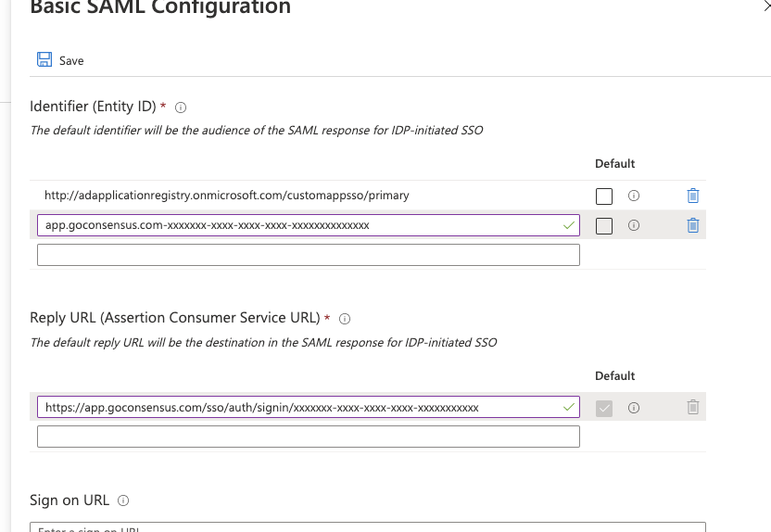The image size is (771, 532).
Task: Toggle Default checkbox for the reply URL row
Action: click(604, 408)
